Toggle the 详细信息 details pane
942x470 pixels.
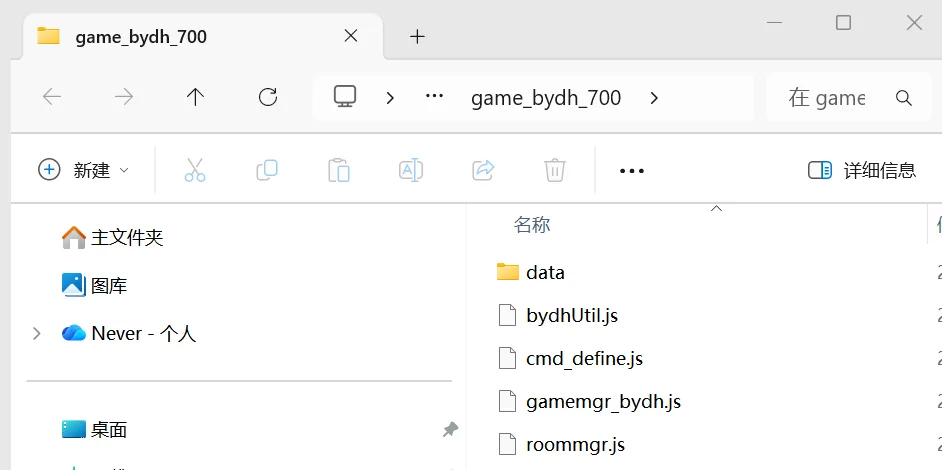click(x=861, y=170)
